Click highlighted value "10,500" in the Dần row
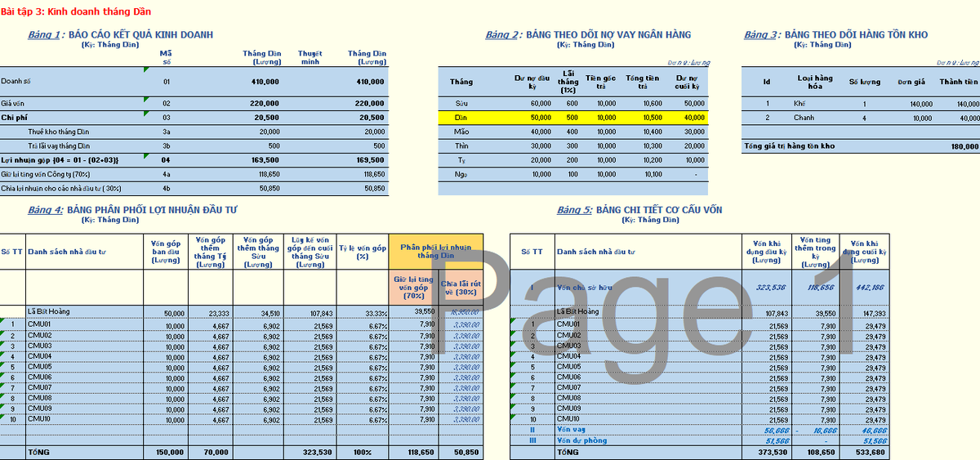 pos(652,118)
